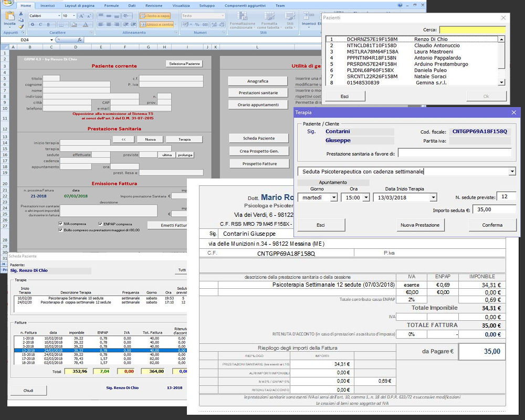Click the fx insert function icon

[x=79, y=39]
